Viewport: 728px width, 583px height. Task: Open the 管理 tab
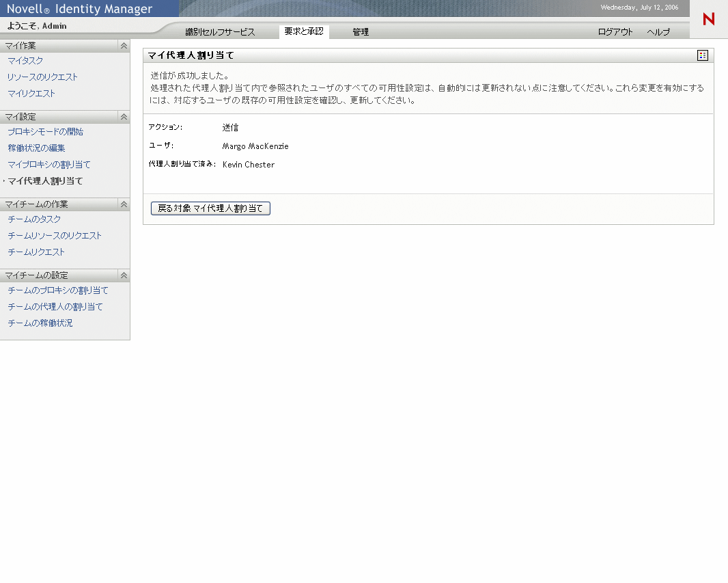click(360, 31)
